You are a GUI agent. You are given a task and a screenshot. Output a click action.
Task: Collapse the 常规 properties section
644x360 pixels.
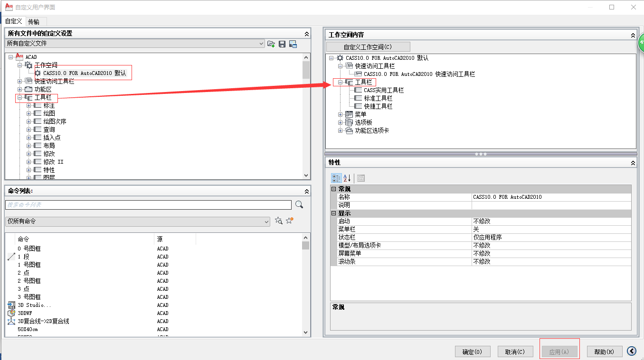tap(333, 189)
